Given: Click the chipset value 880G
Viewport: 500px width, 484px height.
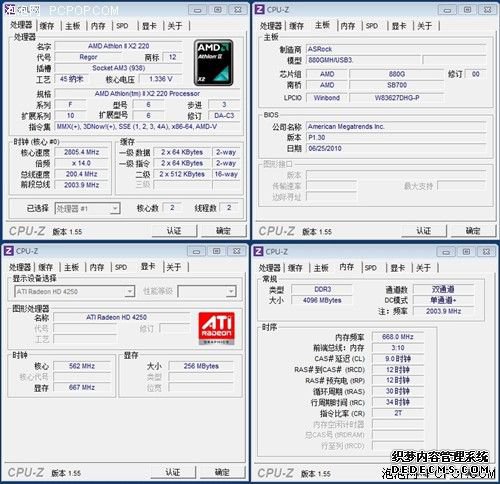Looking at the screenshot, I should pyautogui.click(x=397, y=74).
